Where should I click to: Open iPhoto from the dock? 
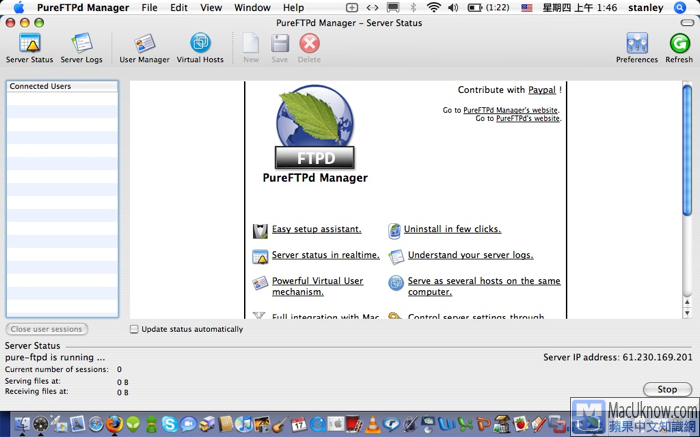pyautogui.click(x=262, y=424)
